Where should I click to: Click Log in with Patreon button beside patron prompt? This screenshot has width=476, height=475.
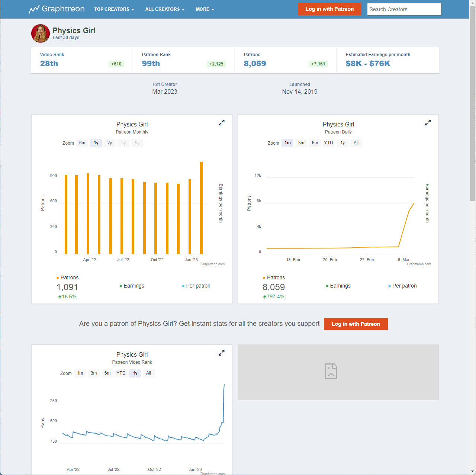(356, 324)
